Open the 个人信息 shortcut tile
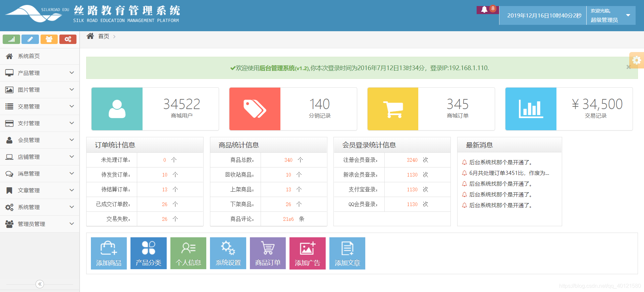Image resolution: width=644 pixels, height=292 pixels. (x=188, y=253)
